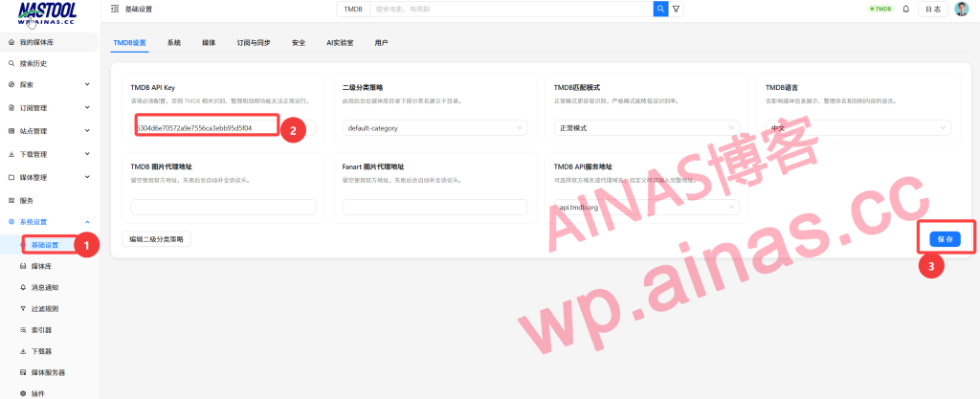This screenshot has height=399, width=980.
Task: Expand the 媒体整理 menu chevron
Action: click(87, 177)
